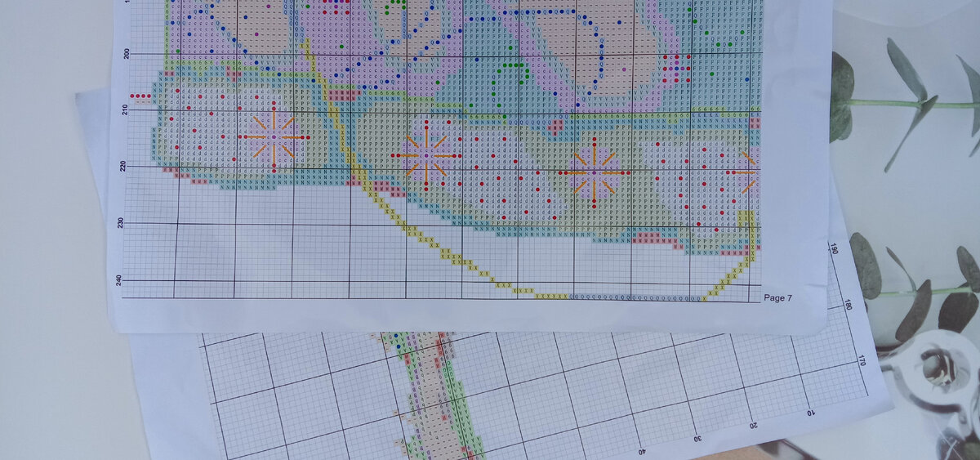Image resolution: width=980 pixels, height=460 pixels.
Task: Click axis number "170" on the lower sheet
Action: (x=862, y=359)
